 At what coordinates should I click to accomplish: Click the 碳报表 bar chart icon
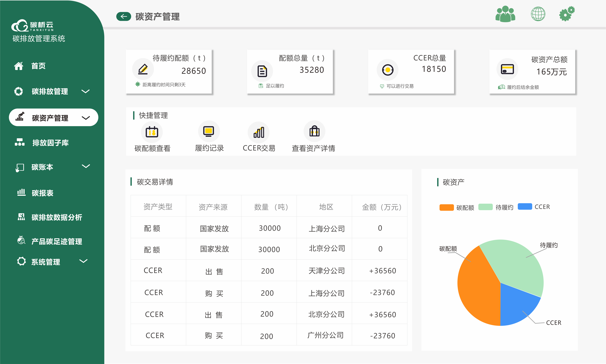[x=21, y=192]
